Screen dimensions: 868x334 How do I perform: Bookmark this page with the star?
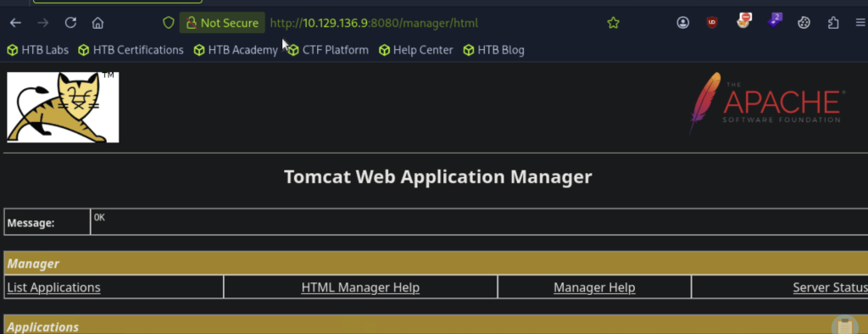(x=613, y=23)
